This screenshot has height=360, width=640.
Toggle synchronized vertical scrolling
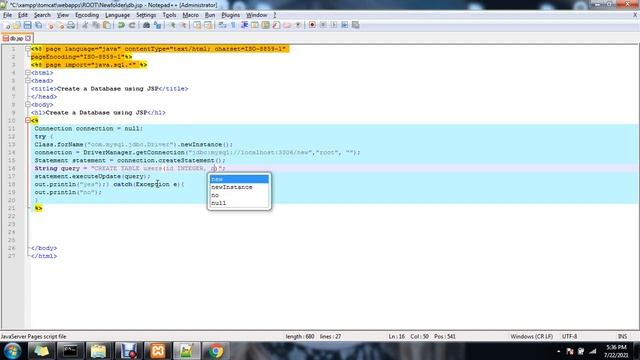point(197,25)
